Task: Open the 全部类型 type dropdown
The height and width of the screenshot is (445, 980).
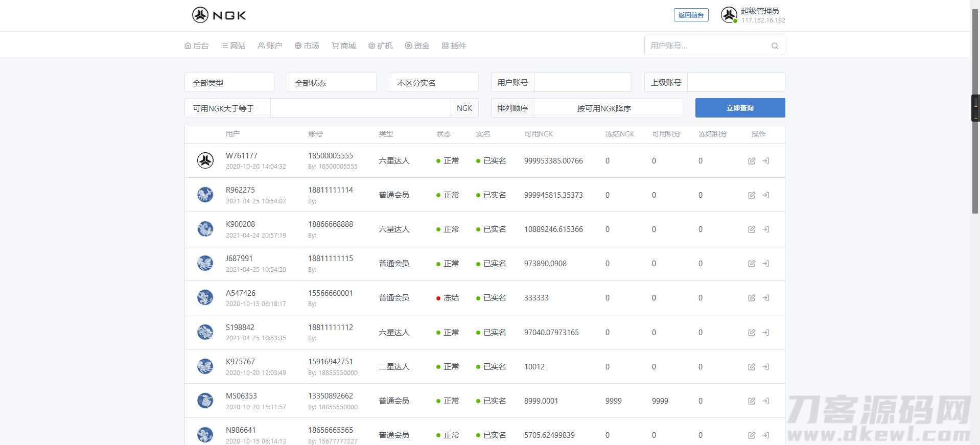Action: (x=229, y=83)
